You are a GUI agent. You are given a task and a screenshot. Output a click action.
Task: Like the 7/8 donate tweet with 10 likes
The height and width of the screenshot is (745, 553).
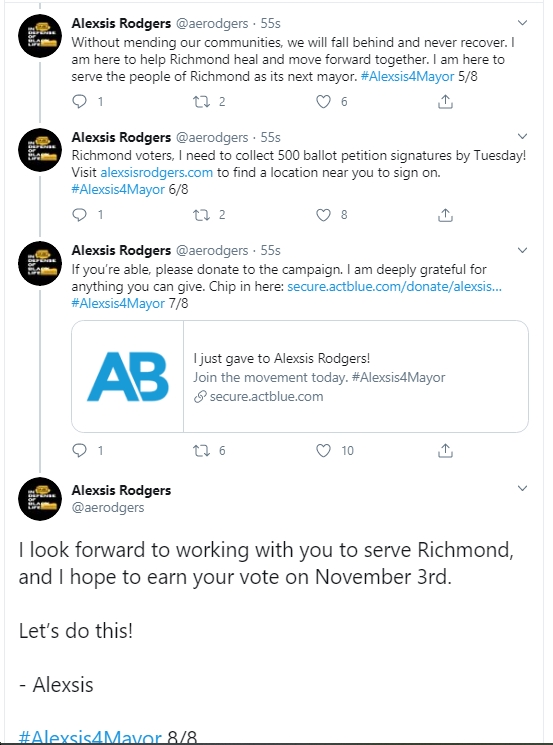324,450
